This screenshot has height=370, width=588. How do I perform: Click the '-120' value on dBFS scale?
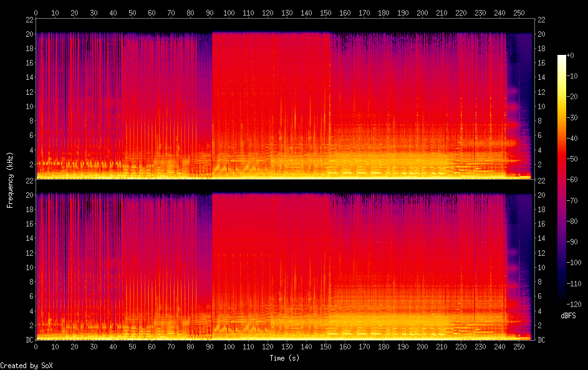coord(574,304)
